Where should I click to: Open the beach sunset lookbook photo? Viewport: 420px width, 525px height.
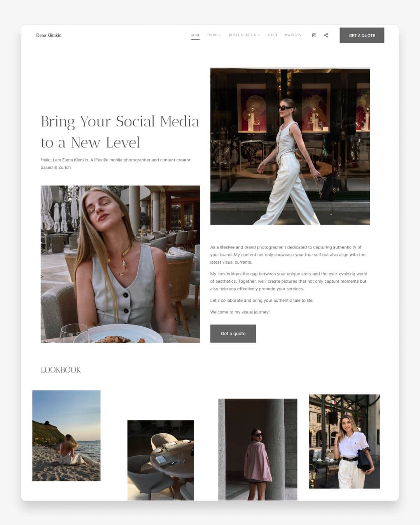point(66,436)
